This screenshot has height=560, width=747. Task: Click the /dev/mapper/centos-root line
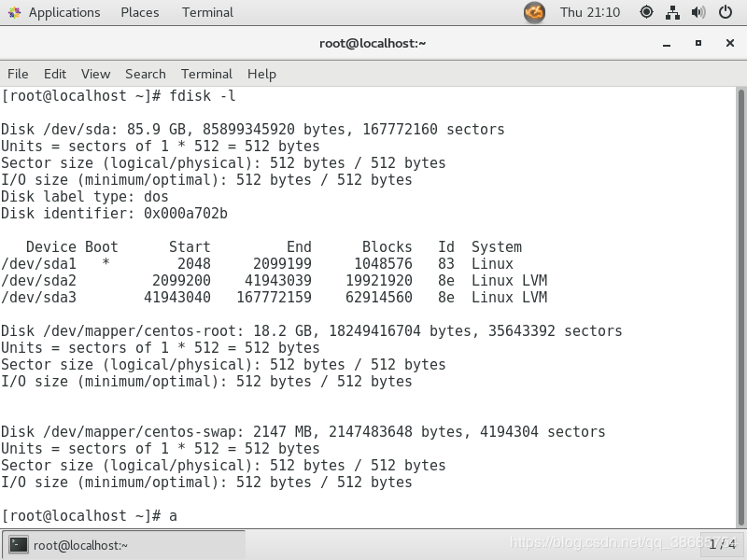click(312, 331)
